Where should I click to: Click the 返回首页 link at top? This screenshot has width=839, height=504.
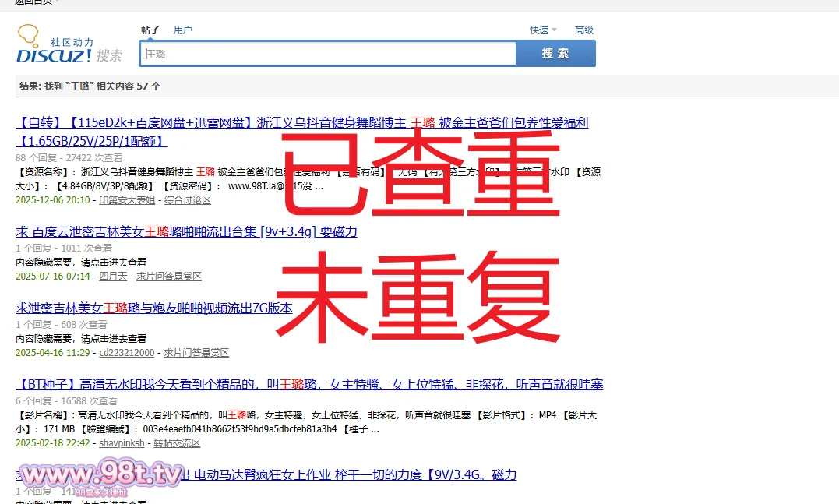[x=36, y=2]
